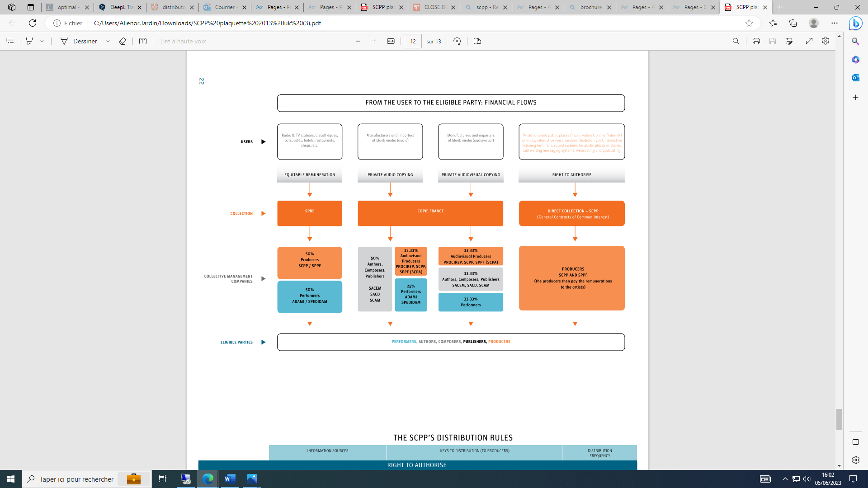The width and height of the screenshot is (868, 488).
Task: Toggle the page view layout button
Action: click(477, 41)
